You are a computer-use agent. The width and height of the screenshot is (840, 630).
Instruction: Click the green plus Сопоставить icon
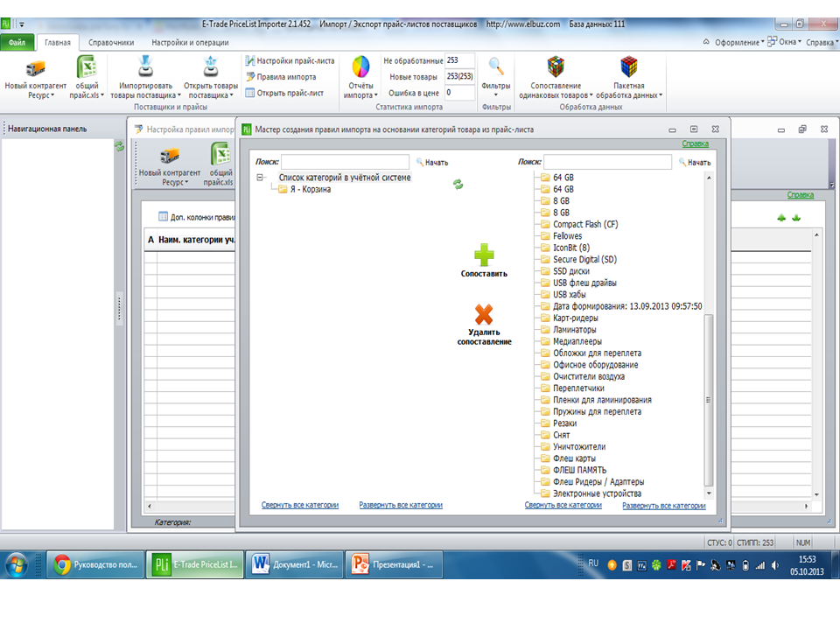(484, 255)
